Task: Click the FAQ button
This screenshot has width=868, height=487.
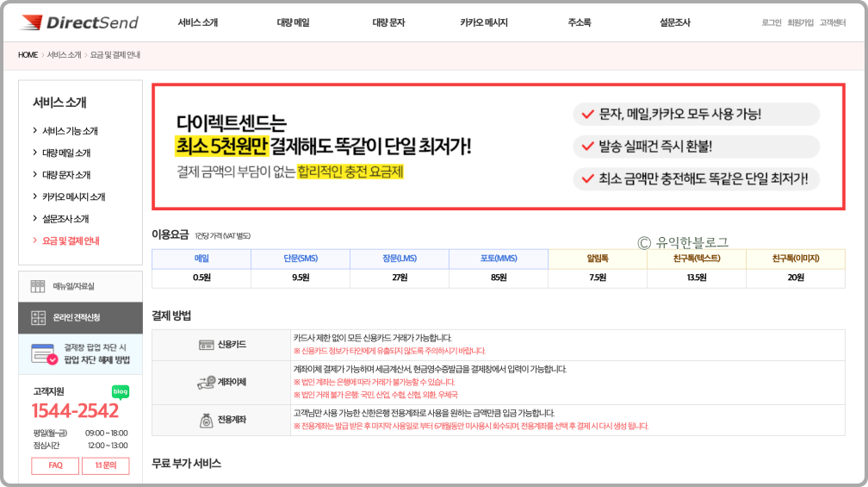Action: click(x=55, y=465)
